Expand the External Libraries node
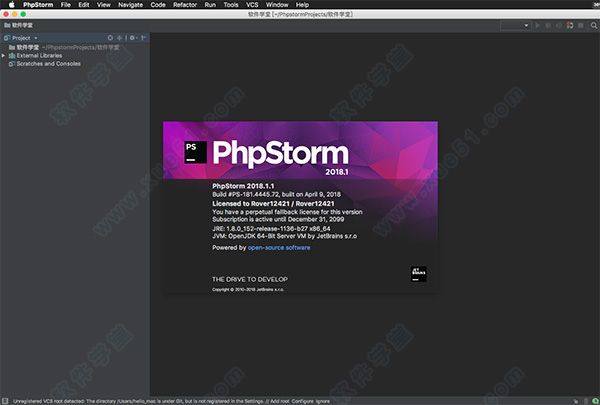Image resolution: width=600 pixels, height=405 pixels. (x=3, y=56)
